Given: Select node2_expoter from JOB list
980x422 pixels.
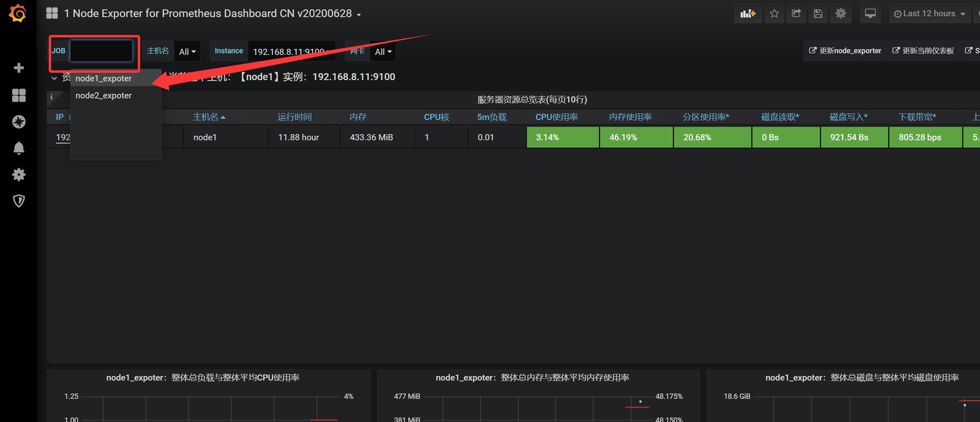Looking at the screenshot, I should 116,95.
